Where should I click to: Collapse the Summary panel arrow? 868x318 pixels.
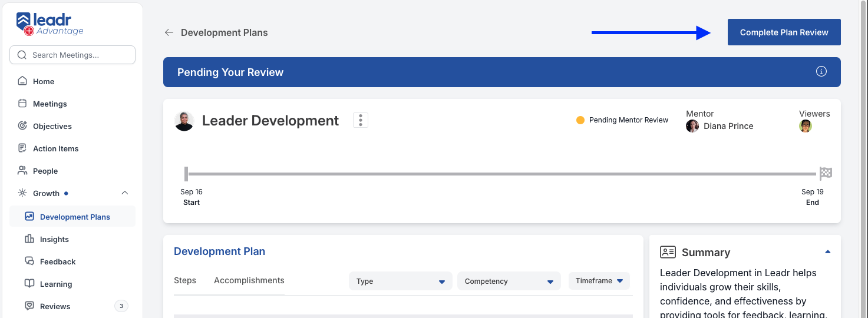click(x=828, y=252)
